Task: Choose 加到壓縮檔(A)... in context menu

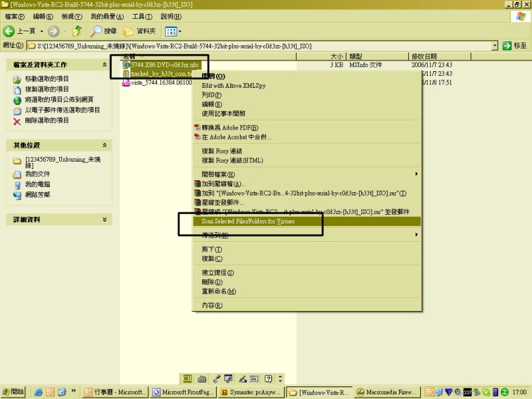Action: click(x=307, y=184)
